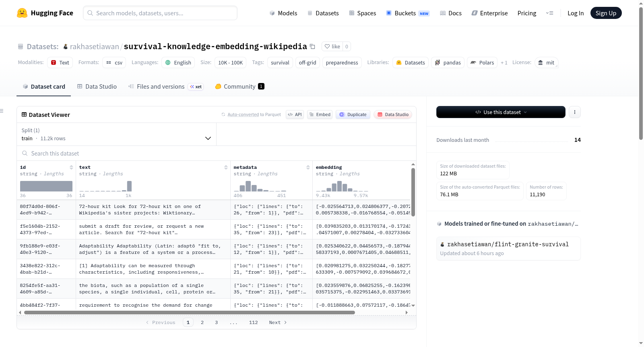Click the page vertical scrollbar
644x347 pixels.
point(641,73)
